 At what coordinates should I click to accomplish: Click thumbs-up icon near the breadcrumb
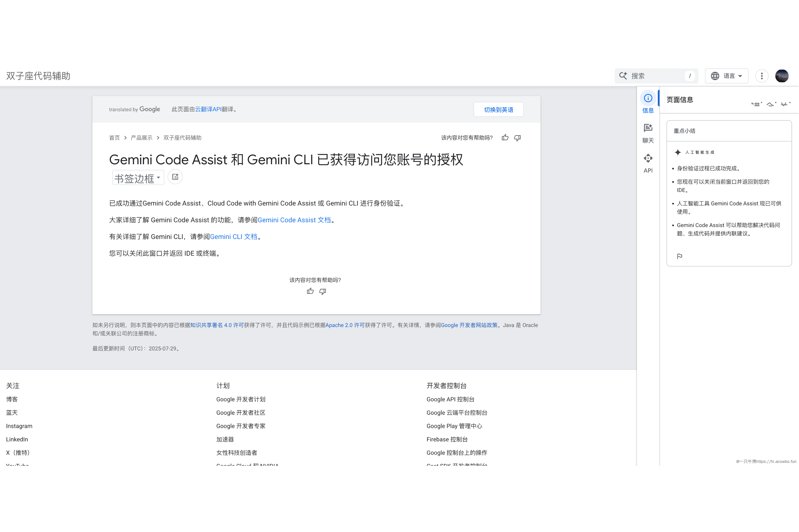[x=505, y=138]
